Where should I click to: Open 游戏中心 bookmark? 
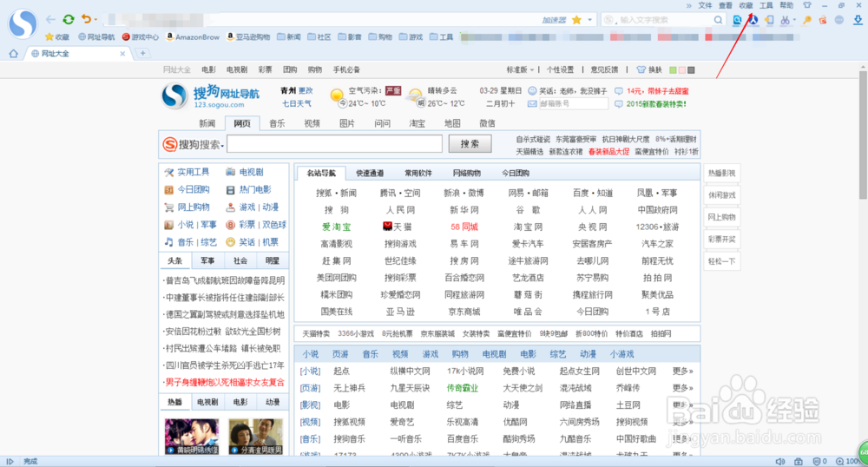click(x=140, y=37)
